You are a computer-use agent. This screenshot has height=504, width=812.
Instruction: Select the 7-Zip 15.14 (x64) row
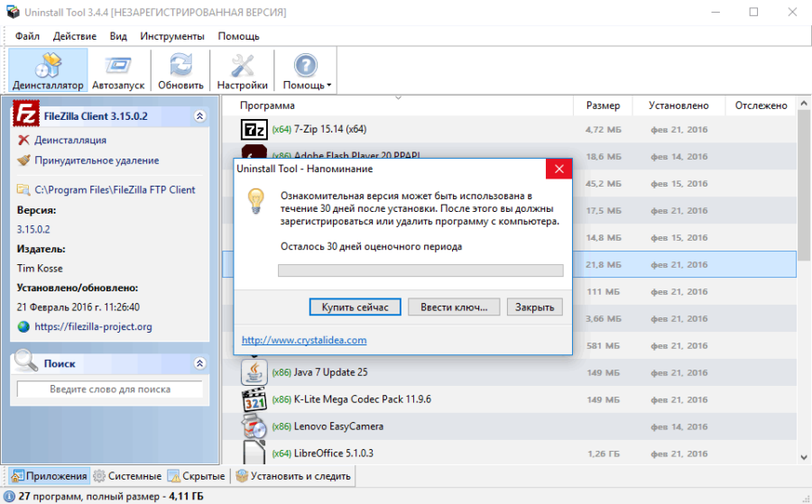click(x=510, y=129)
